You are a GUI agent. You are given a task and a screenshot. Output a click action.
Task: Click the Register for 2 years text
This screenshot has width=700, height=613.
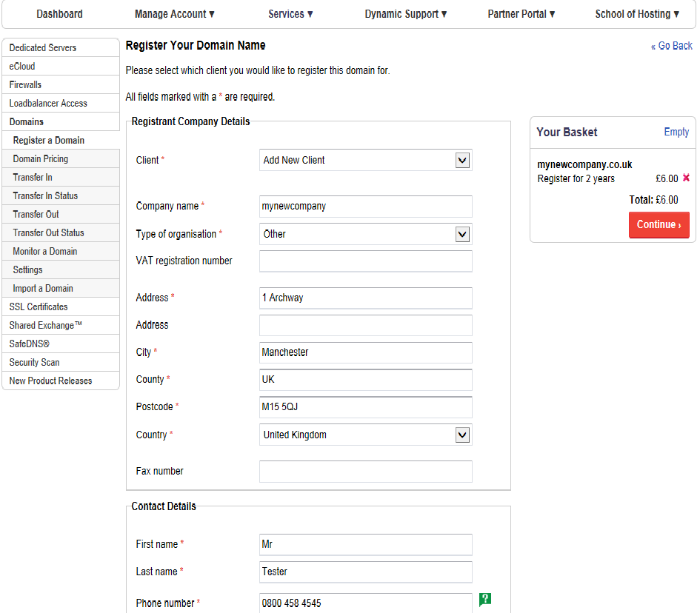click(576, 179)
